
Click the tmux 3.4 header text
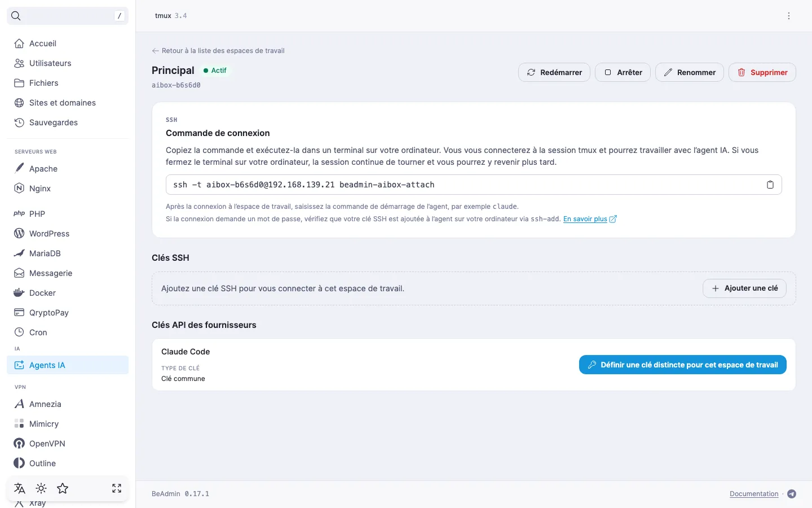tap(171, 16)
